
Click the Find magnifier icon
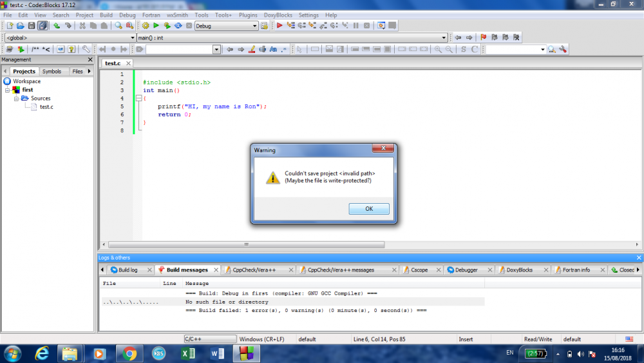tap(118, 26)
